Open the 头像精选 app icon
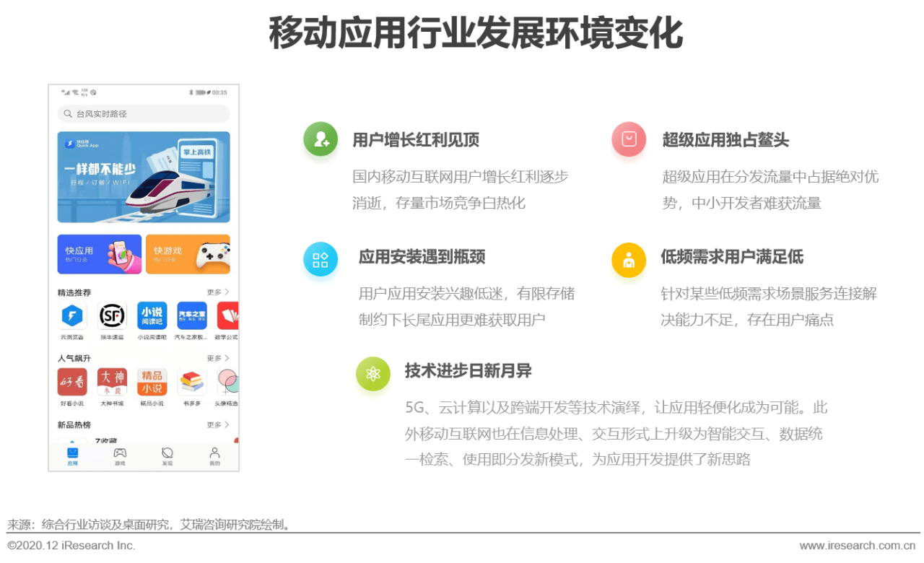This screenshot has height=563, width=924. (x=228, y=382)
